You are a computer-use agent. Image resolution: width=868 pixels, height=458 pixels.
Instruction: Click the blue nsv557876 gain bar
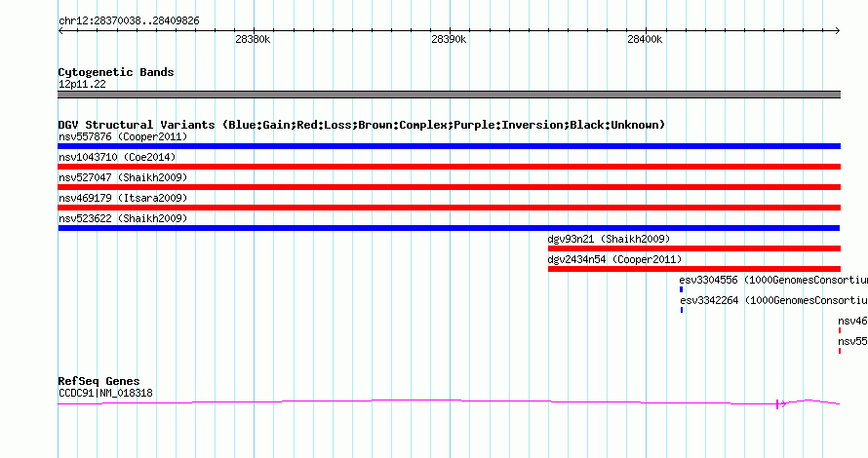(x=449, y=146)
